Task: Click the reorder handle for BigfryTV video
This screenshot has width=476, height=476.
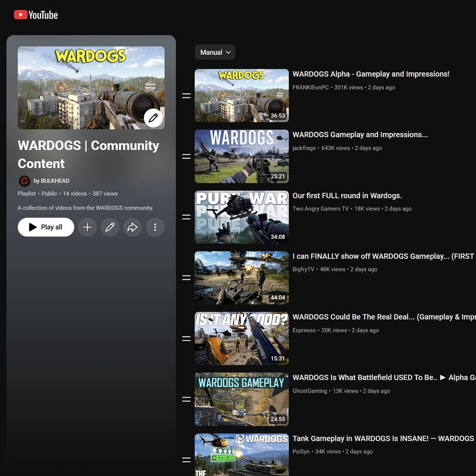Action: (186, 278)
